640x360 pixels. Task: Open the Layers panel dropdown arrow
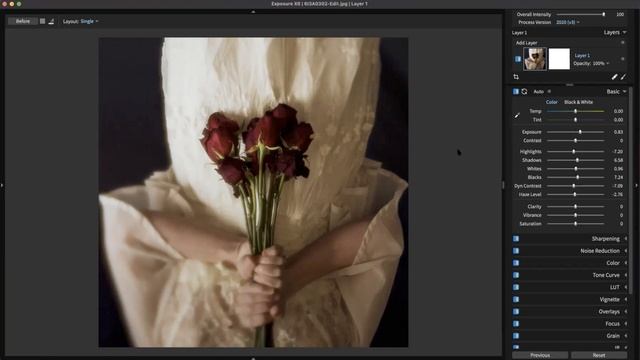pos(624,33)
